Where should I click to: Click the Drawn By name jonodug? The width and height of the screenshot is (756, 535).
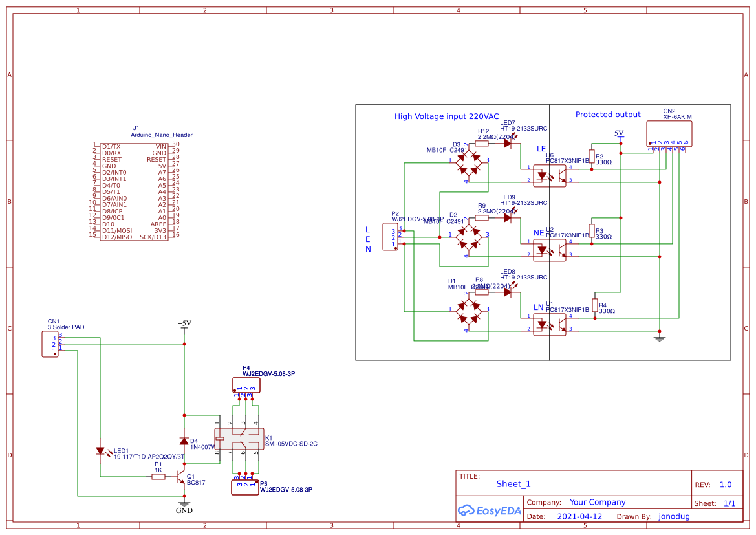pyautogui.click(x=674, y=516)
